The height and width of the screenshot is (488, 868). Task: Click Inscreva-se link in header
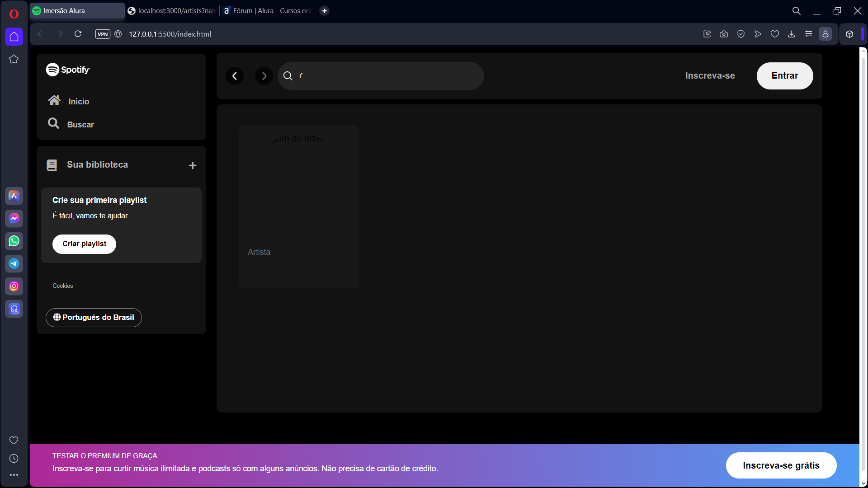tap(710, 75)
